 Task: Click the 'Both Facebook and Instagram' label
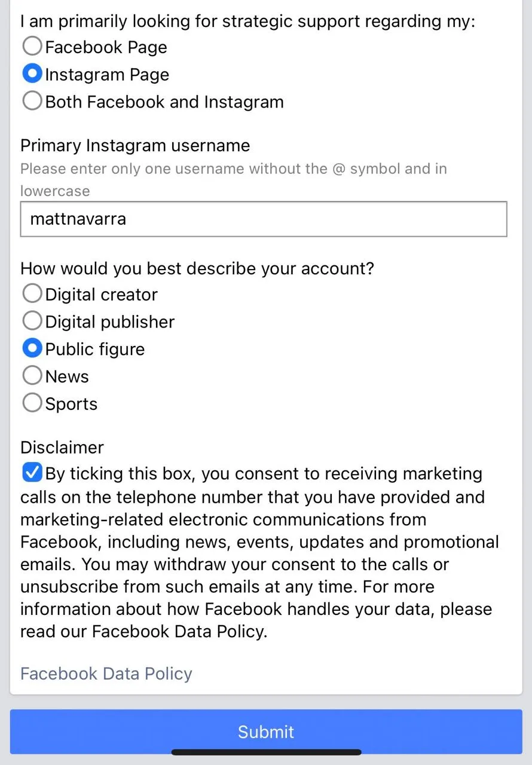coord(164,102)
